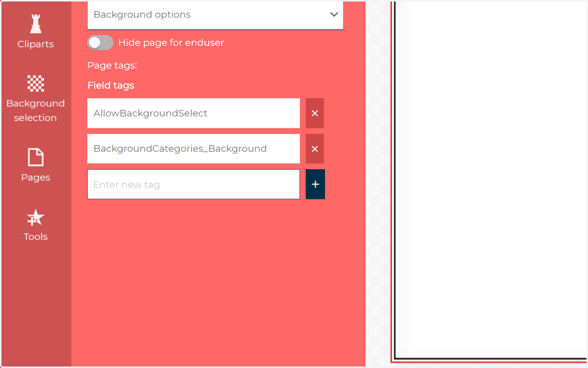Toggle Hide page for enduser switch
Viewport: 588px width, 368px height.
click(100, 43)
